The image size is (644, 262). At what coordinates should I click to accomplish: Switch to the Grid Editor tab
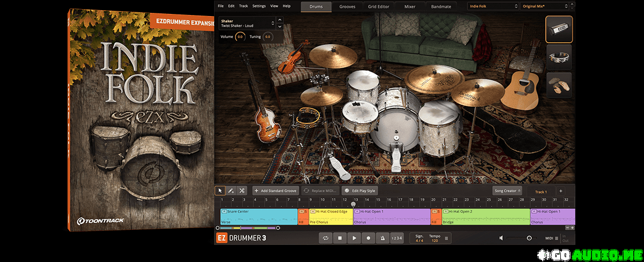pos(379,6)
